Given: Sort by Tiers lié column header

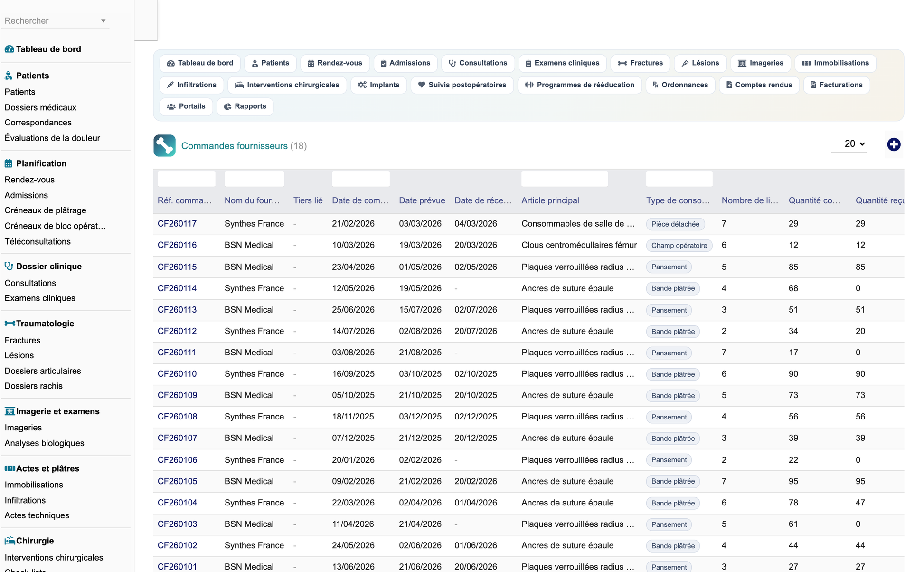Looking at the screenshot, I should point(308,200).
